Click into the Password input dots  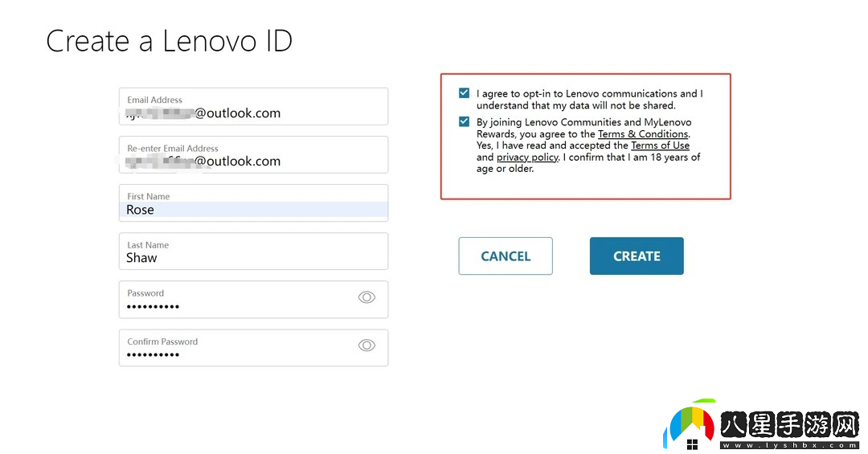153,307
